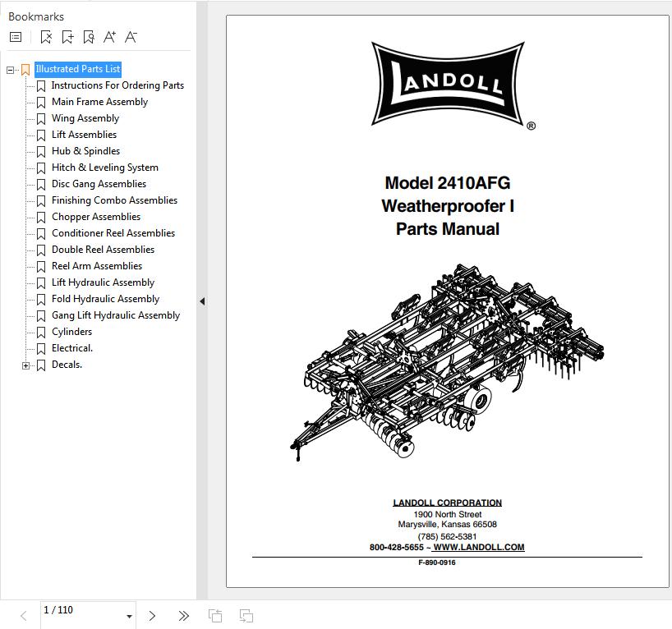Open Hitch & Leveling System bookmark

point(105,168)
